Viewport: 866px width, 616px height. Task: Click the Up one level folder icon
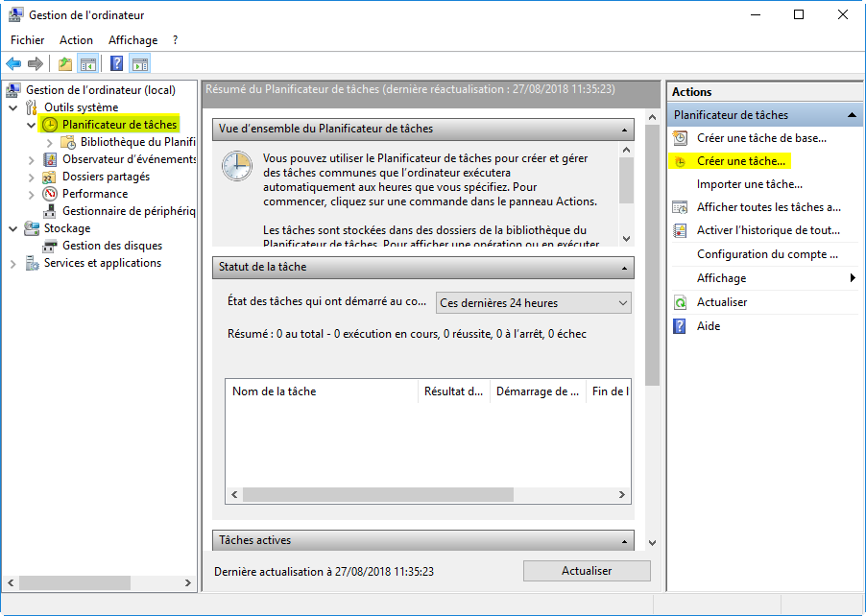(65, 64)
